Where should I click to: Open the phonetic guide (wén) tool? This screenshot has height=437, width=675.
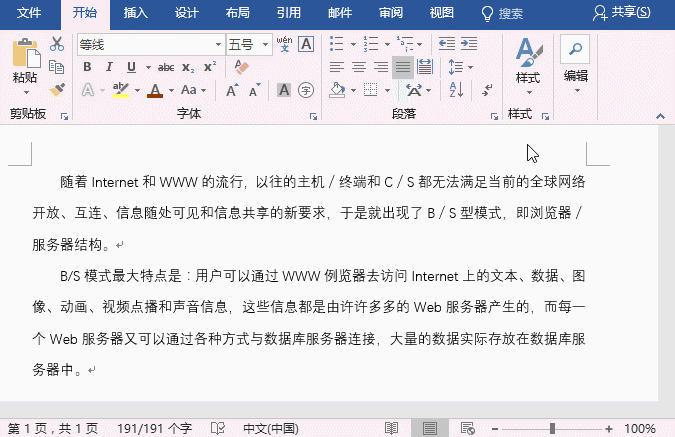pos(284,44)
